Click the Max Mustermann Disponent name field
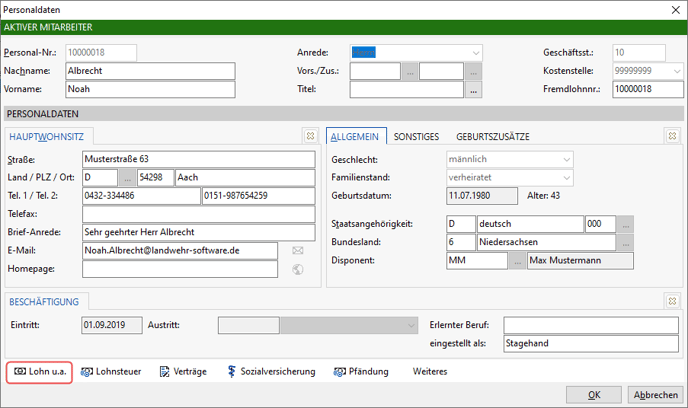The width and height of the screenshot is (688, 408). pyautogui.click(x=580, y=261)
